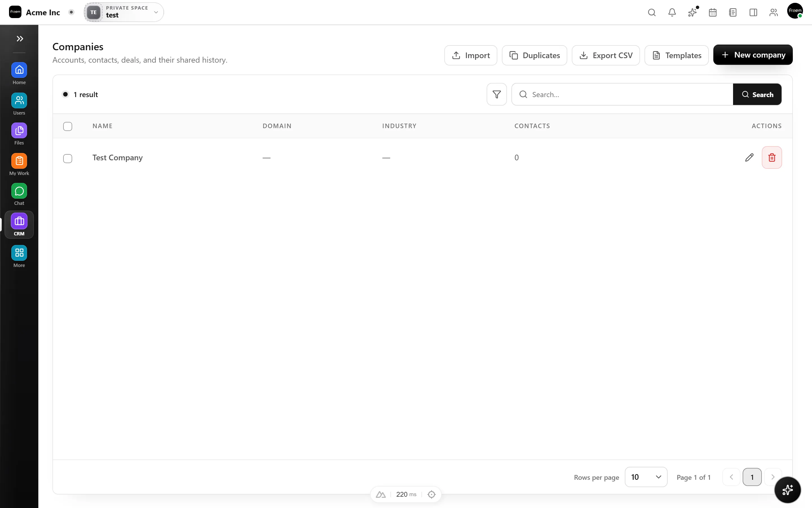Click Export CSV
This screenshot has width=812, height=508.
point(606,55)
